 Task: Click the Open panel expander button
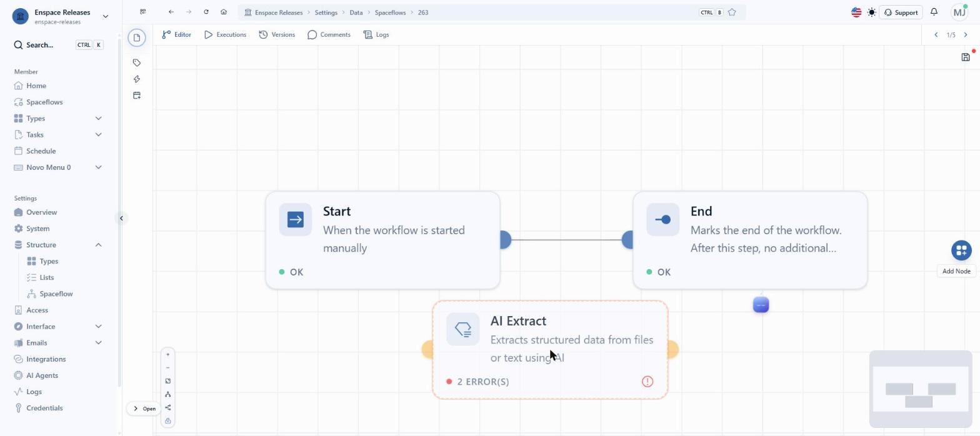pos(144,409)
